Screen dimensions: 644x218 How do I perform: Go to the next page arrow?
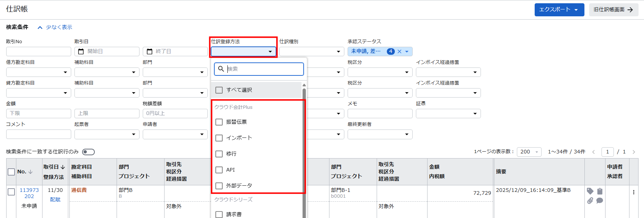click(x=633, y=152)
